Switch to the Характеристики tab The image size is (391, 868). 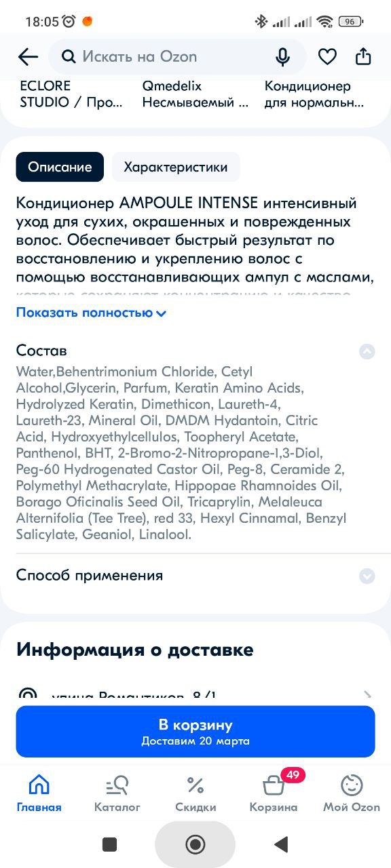point(176,167)
